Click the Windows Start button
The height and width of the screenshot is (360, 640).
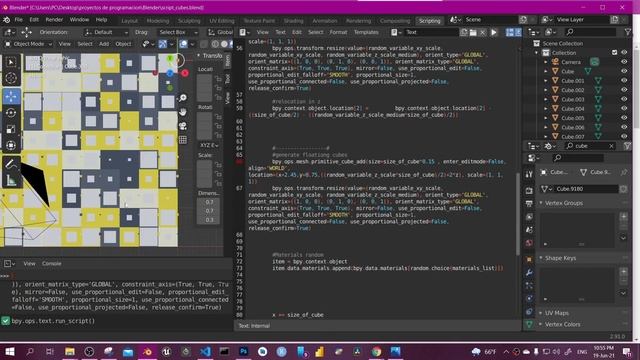(x=10, y=351)
